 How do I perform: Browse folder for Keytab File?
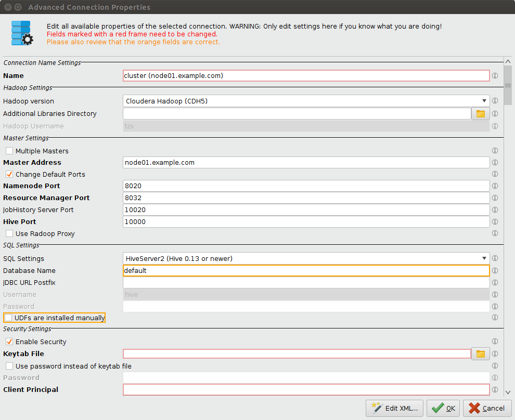[x=480, y=354]
